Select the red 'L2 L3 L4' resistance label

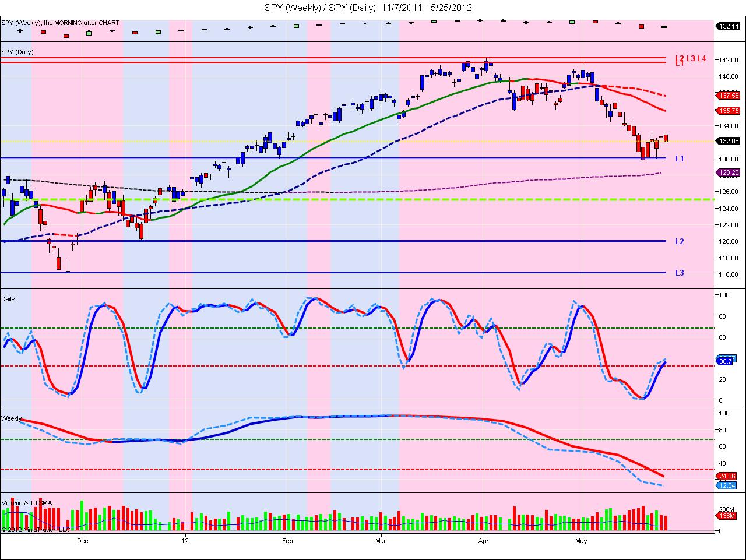tap(691, 58)
